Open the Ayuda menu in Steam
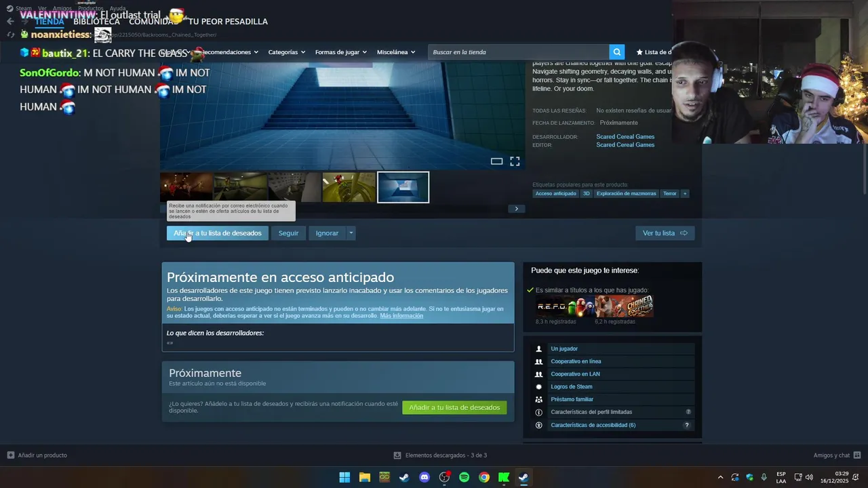 pos(118,9)
